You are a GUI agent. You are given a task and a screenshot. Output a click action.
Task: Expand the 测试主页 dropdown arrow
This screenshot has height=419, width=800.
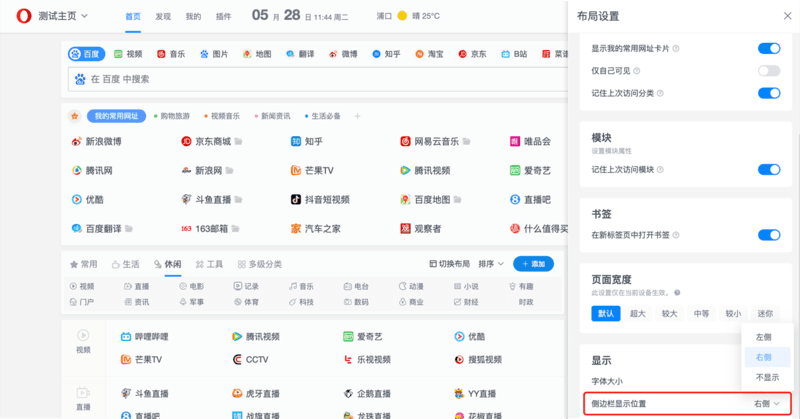pos(85,16)
